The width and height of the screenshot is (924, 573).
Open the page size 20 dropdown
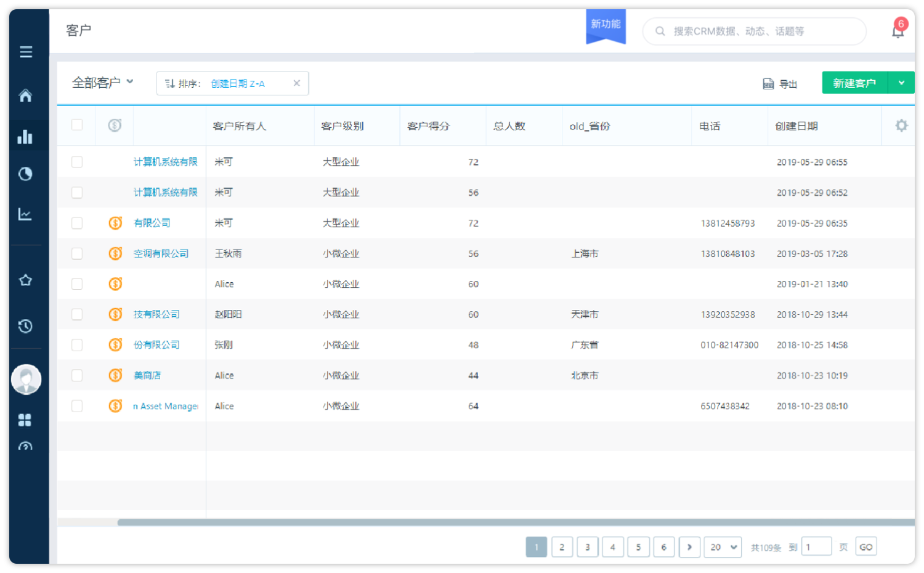point(723,547)
